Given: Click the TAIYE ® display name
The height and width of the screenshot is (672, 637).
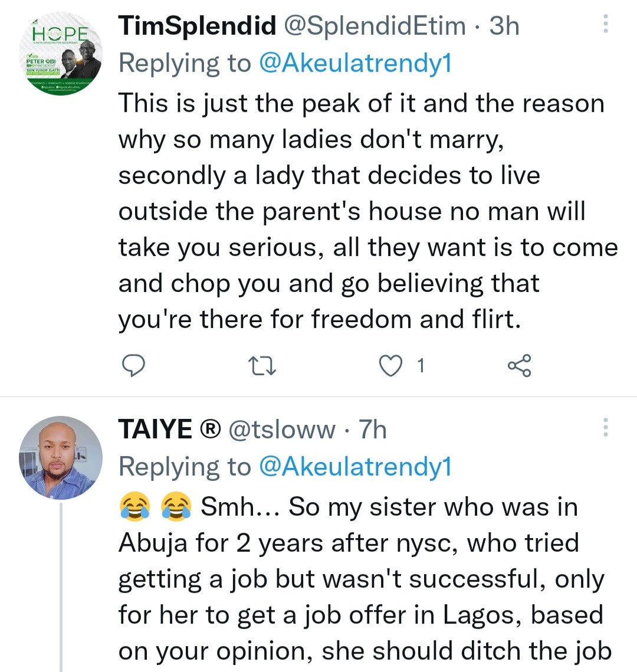Looking at the screenshot, I should tap(169, 430).
